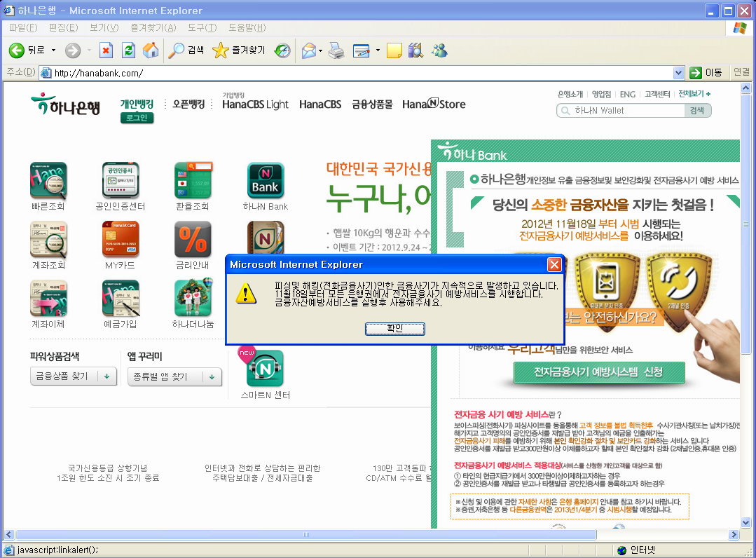Open 환율조회 exchange rate icon
The width and height of the screenshot is (756, 558).
193,181
